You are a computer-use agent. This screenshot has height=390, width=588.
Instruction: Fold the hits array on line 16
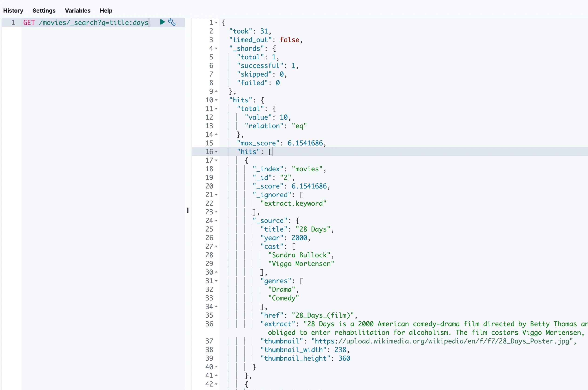pos(216,152)
